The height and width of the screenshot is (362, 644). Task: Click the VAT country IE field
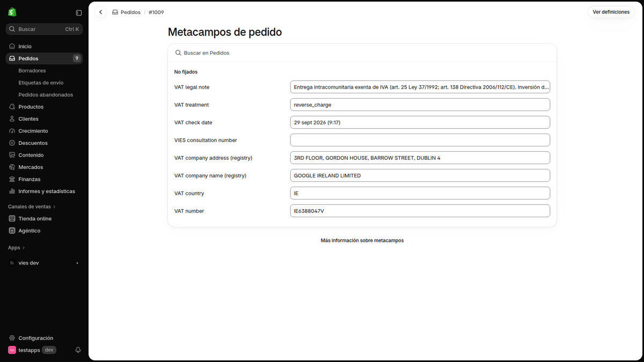(x=420, y=193)
